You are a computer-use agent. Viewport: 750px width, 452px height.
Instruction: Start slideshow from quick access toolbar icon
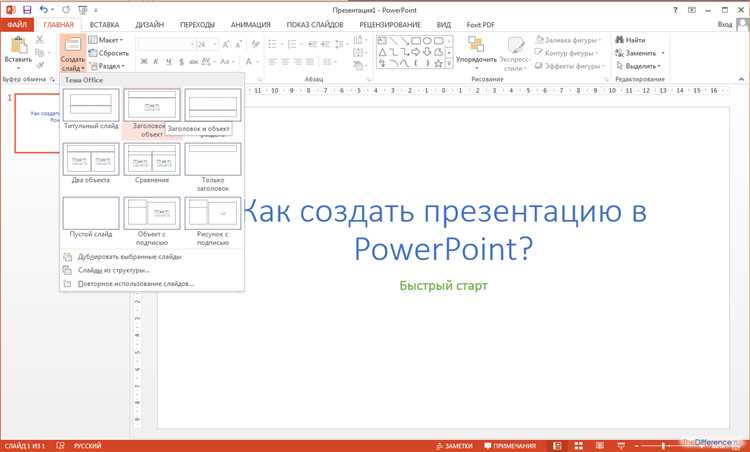pyautogui.click(x=83, y=10)
